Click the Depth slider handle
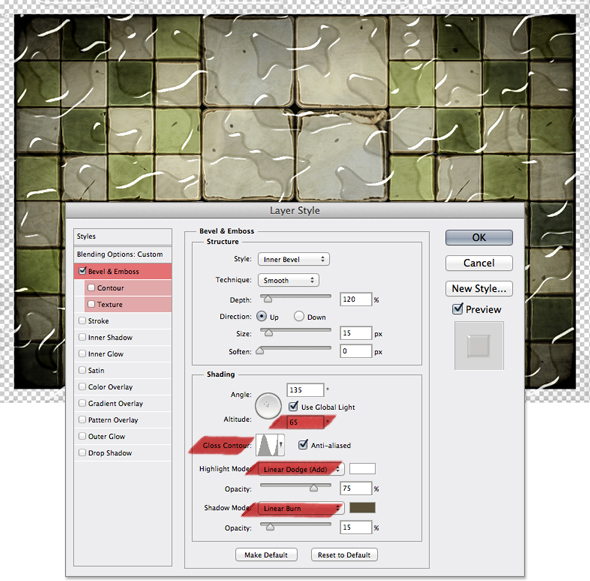Viewport: 590px width, 581px height. pyautogui.click(x=268, y=299)
